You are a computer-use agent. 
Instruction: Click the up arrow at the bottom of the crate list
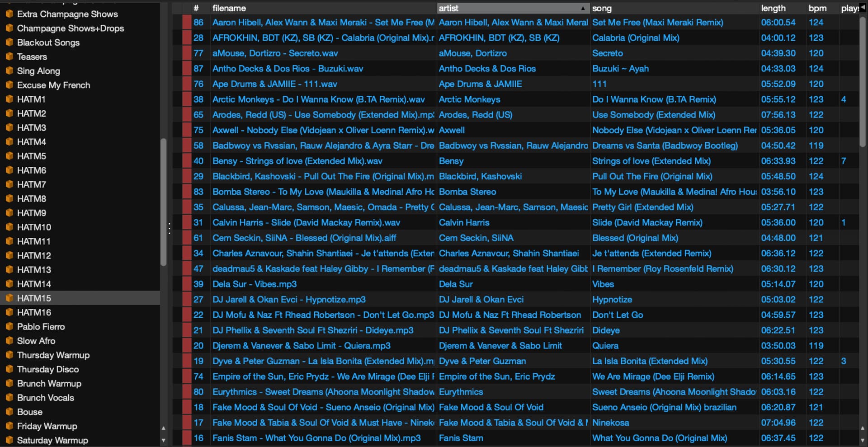pyautogui.click(x=164, y=428)
